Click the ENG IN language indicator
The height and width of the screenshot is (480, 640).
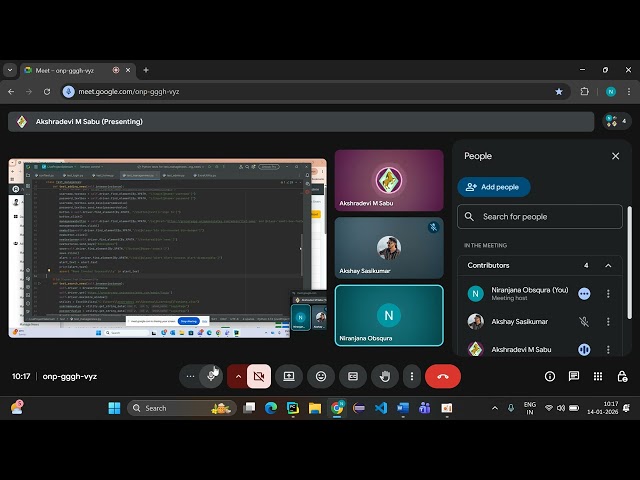point(530,408)
